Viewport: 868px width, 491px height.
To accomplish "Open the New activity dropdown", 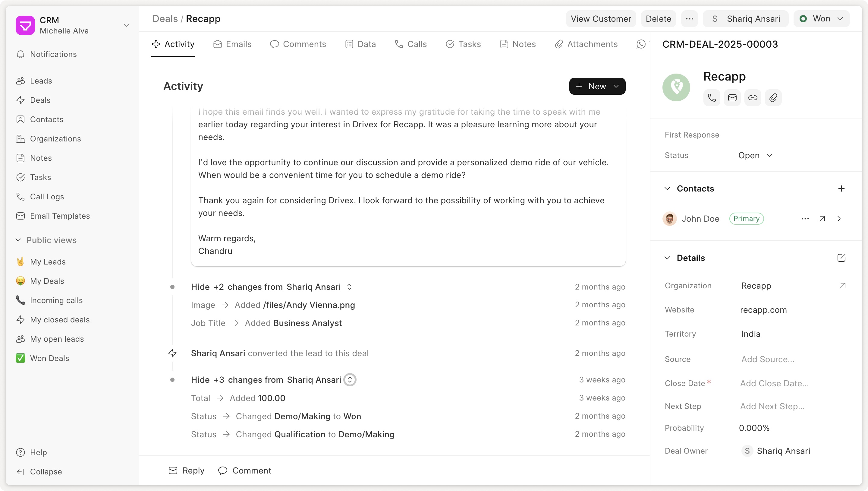I will click(x=597, y=86).
